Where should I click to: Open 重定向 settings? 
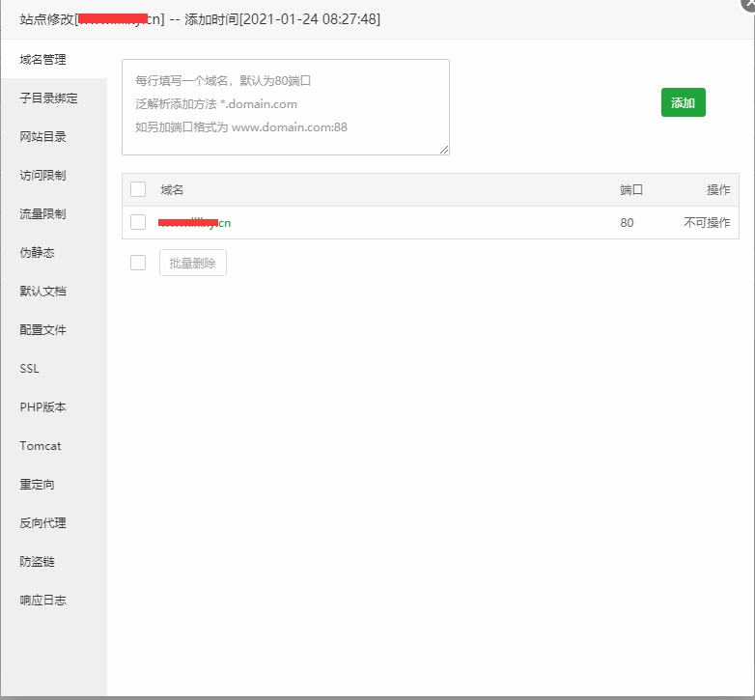(x=54, y=485)
